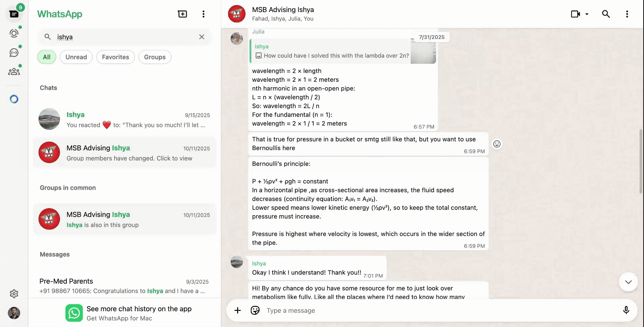Open the Chats icon in left sidebar
This screenshot has width=644, height=327.
click(x=14, y=14)
